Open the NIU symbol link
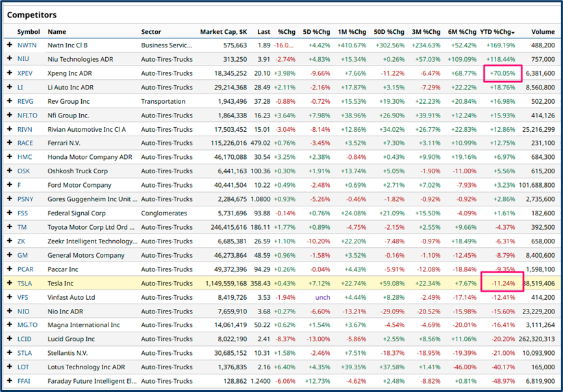The height and width of the screenshot is (392, 563). point(23,59)
